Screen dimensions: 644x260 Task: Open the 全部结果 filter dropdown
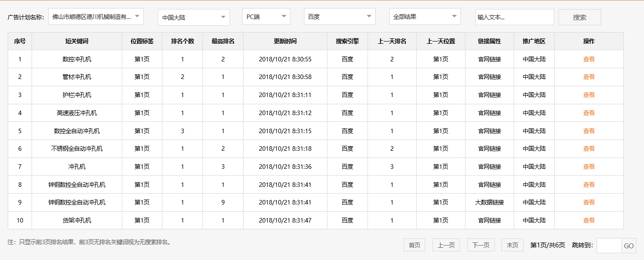[x=424, y=17]
